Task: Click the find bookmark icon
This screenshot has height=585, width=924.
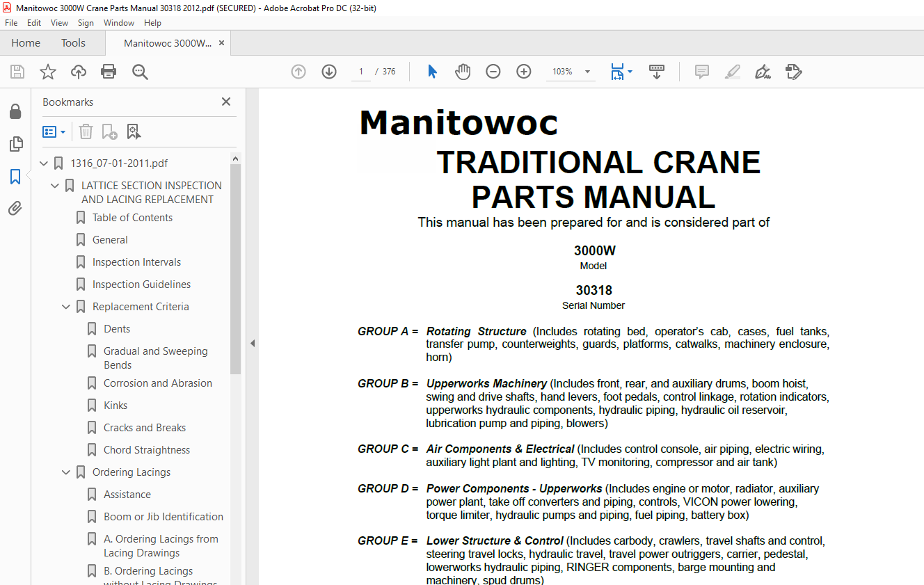Action: [134, 131]
